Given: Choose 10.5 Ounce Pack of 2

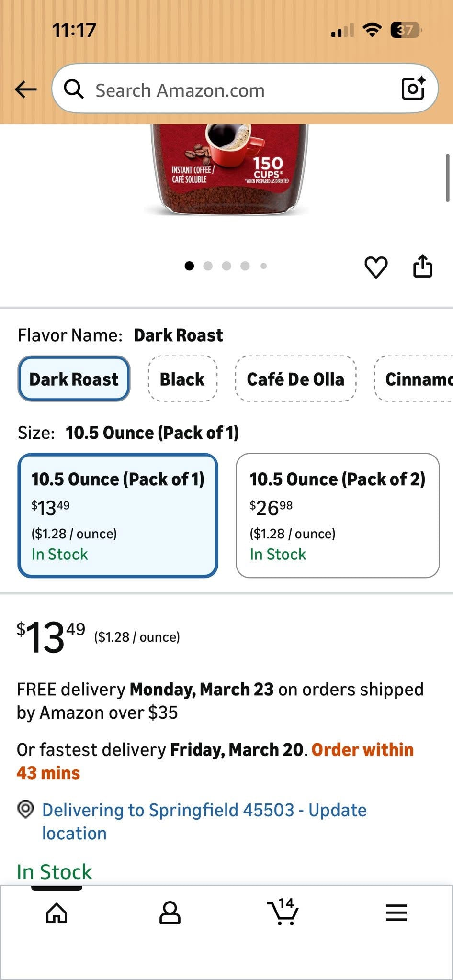Looking at the screenshot, I should click(x=338, y=515).
